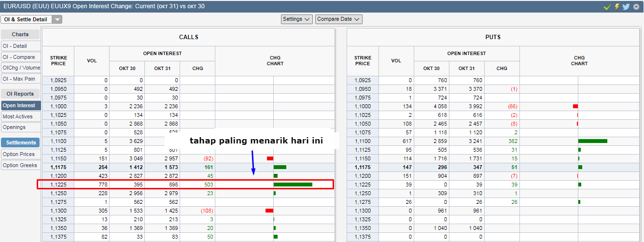This screenshot has height=242, width=644.
Task: Click calls CHG column header
Action: click(x=197, y=68)
